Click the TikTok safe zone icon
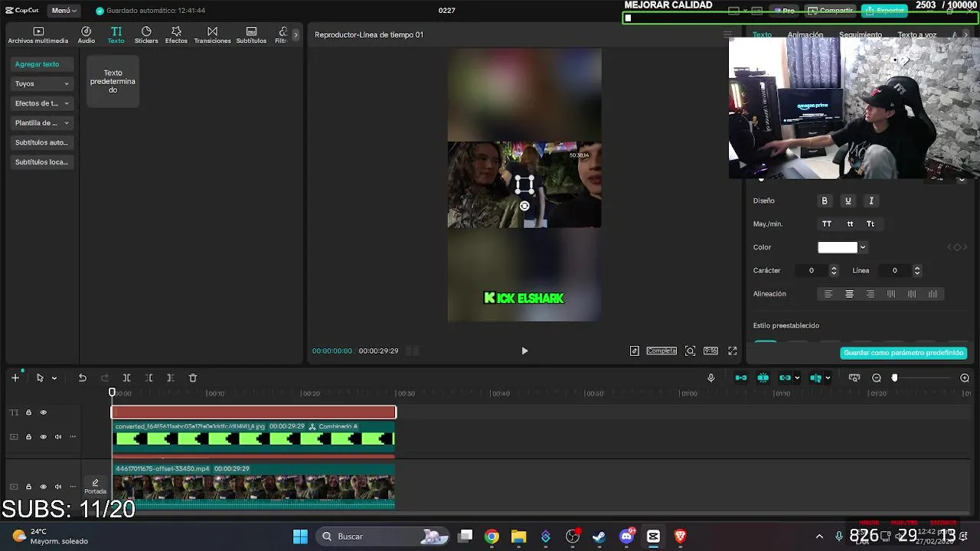 coord(635,350)
